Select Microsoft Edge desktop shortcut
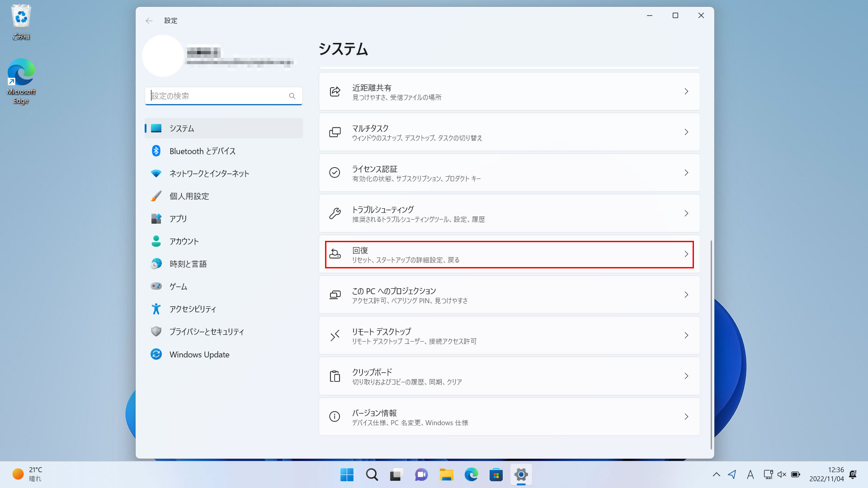This screenshot has height=488, width=868. coord(21,81)
